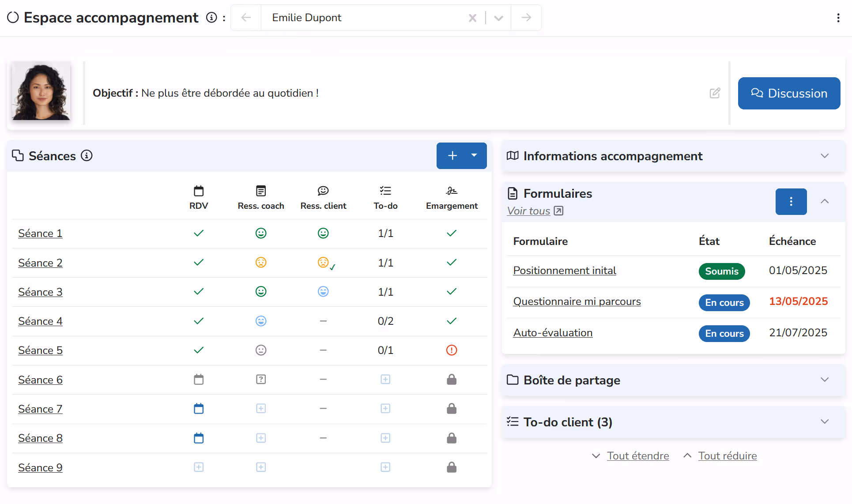Open the add-séance dropdown caret

click(x=475, y=155)
